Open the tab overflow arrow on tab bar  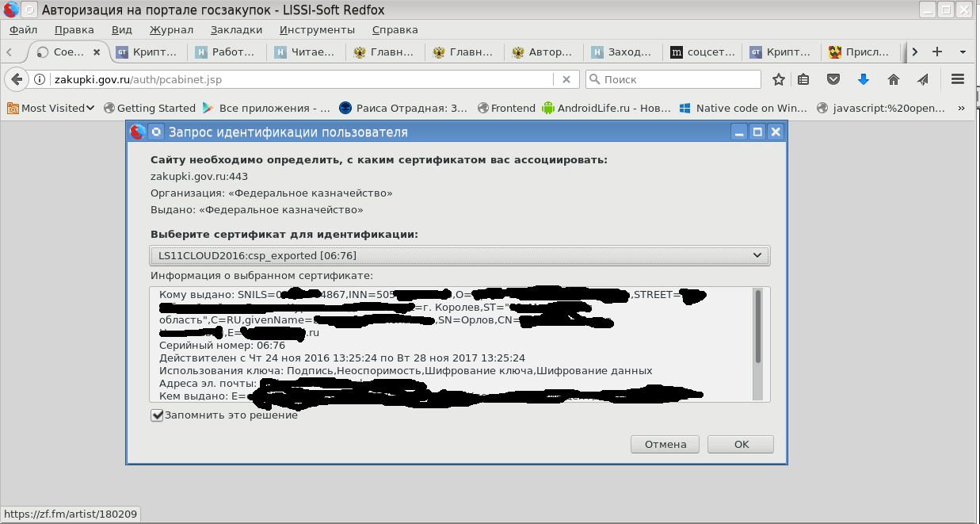tap(914, 50)
